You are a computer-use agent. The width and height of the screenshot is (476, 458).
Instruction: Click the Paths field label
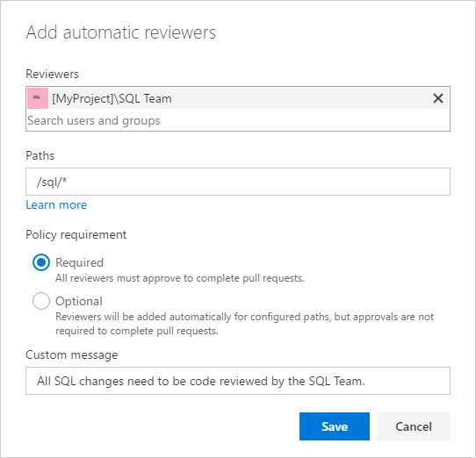[x=40, y=155]
